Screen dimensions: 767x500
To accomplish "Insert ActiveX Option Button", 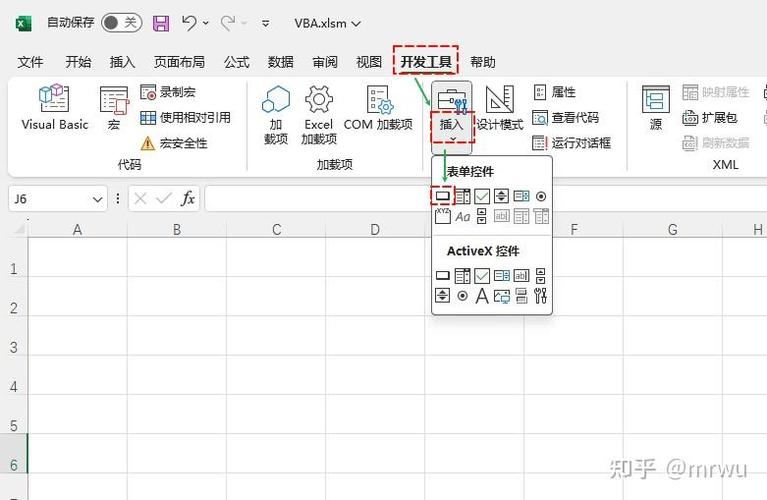I will 462,295.
